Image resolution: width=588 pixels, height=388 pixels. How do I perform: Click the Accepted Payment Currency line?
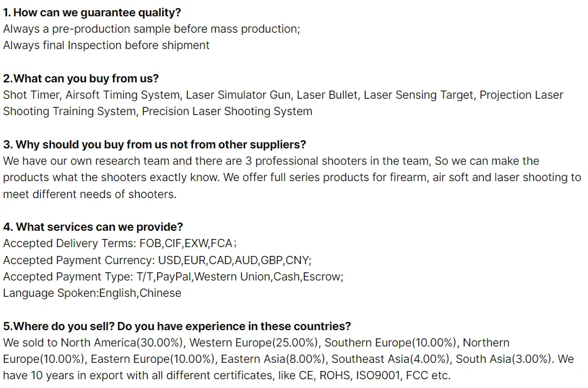(x=157, y=260)
